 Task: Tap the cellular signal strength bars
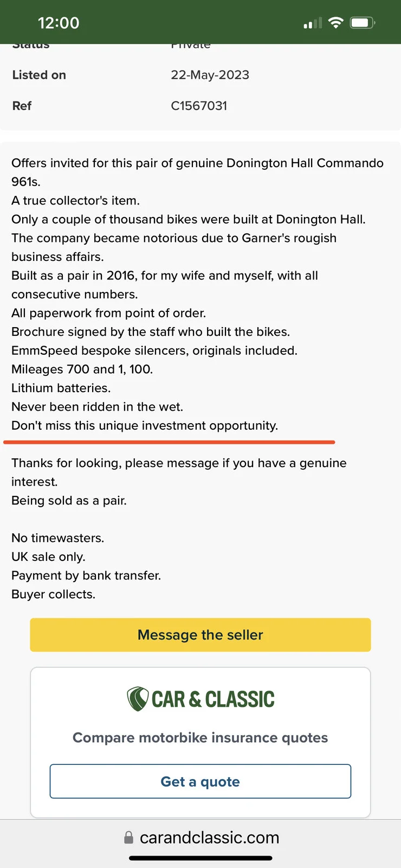pos(312,23)
